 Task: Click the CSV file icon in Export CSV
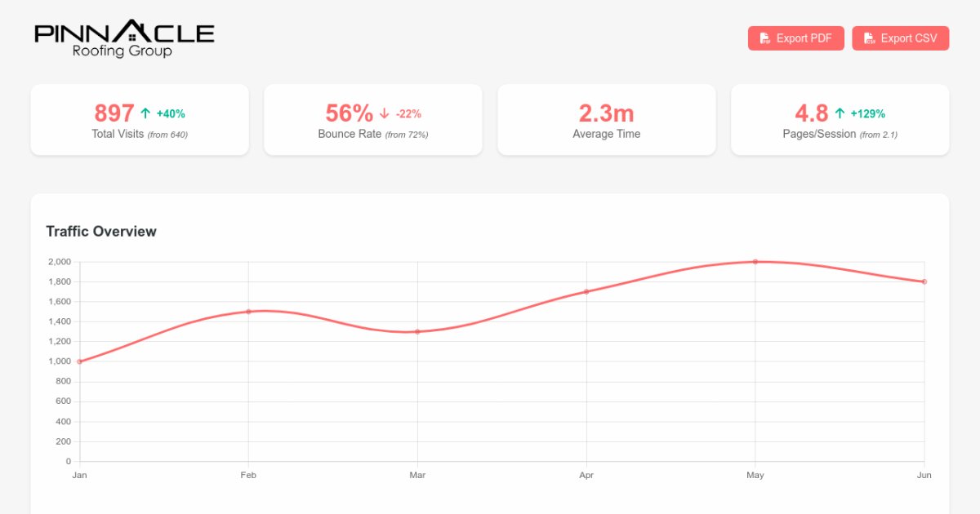click(869, 38)
